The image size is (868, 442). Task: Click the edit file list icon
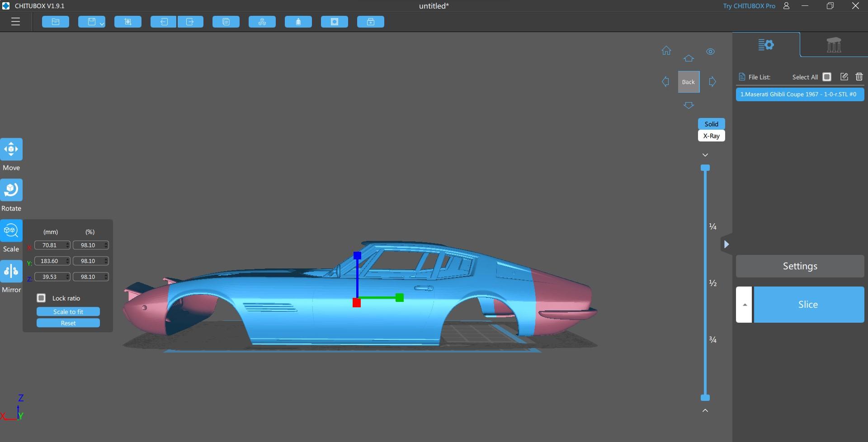[x=844, y=77]
